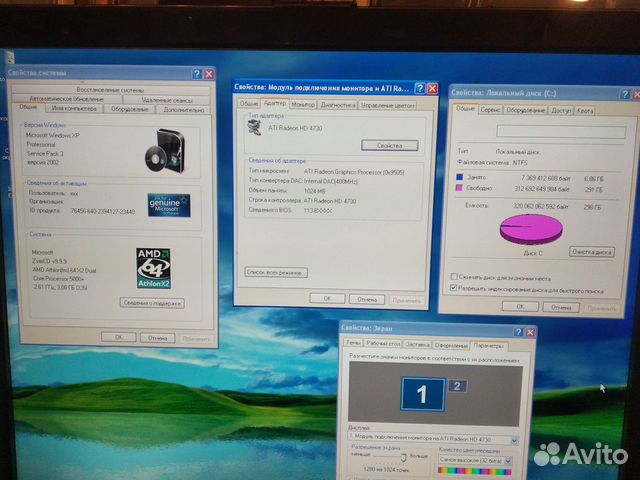Click the Список всех режимов button
The height and width of the screenshot is (480, 640).
pyautogui.click(x=276, y=272)
